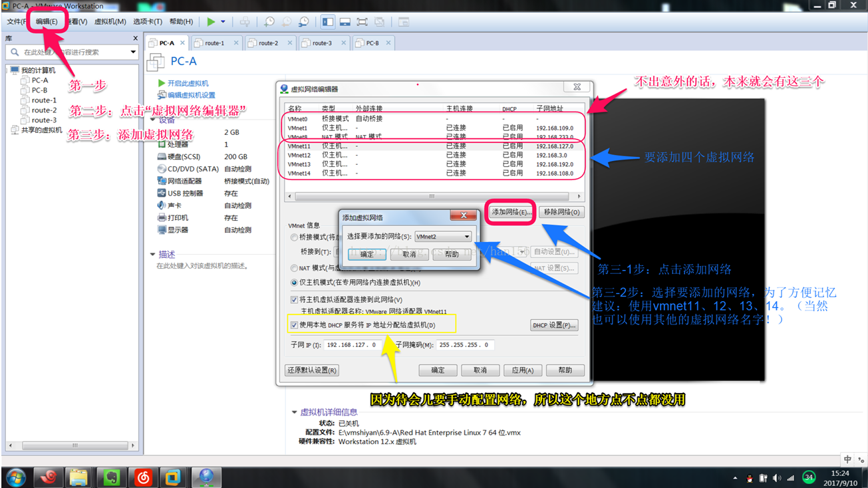868x488 pixels.
Task: Select the VMnet0 row in network list
Action: 434,119
